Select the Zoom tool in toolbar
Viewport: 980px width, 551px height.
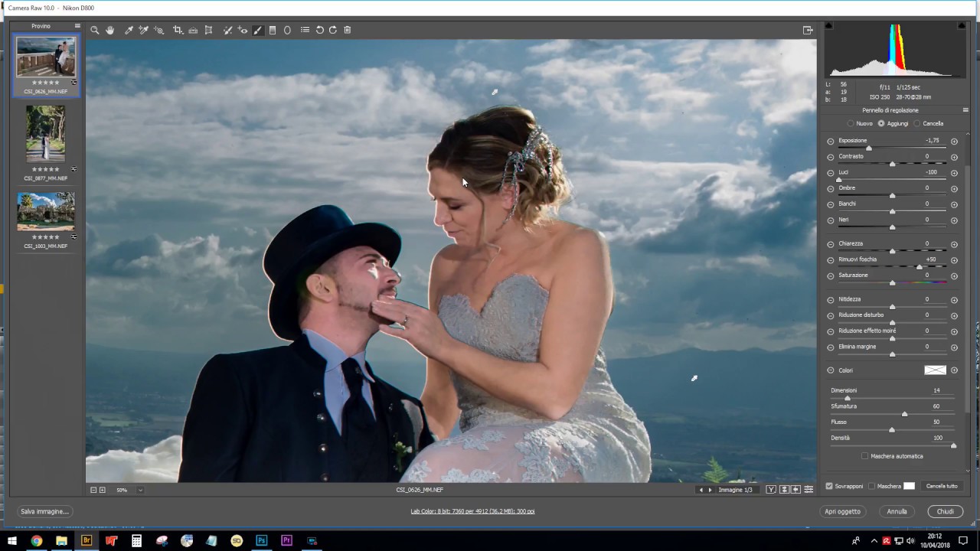pos(95,30)
